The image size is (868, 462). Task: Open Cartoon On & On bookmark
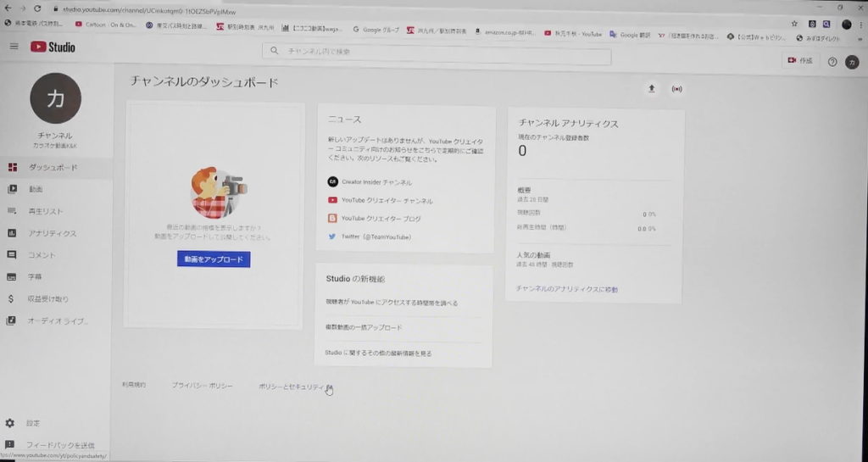tap(105, 25)
